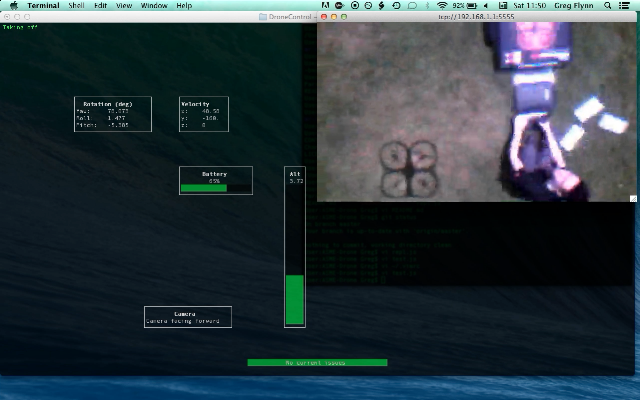Click the green battery level bar
This screenshot has height=400, width=640.
click(x=204, y=188)
